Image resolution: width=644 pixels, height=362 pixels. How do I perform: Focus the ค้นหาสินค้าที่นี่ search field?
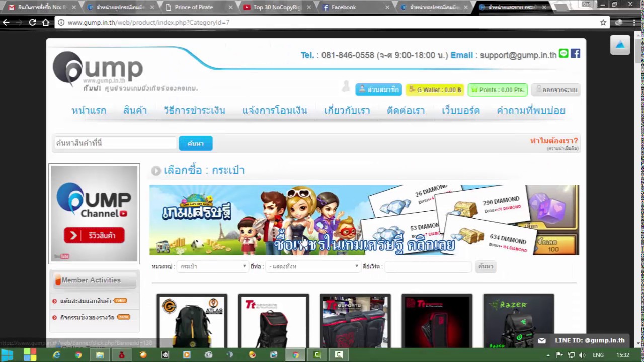click(115, 143)
